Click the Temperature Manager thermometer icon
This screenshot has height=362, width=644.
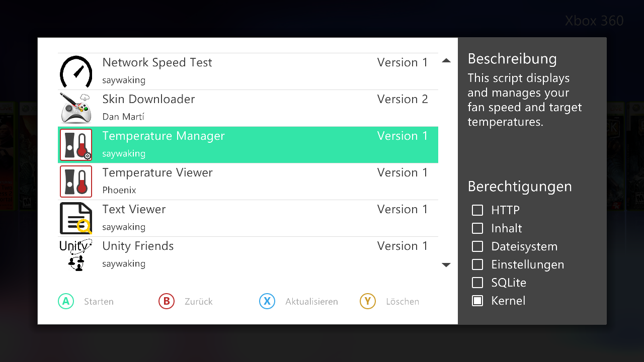tap(76, 145)
